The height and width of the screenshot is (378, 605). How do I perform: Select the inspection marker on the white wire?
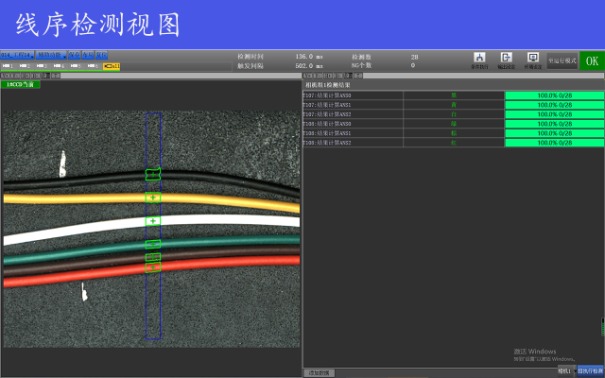click(x=153, y=221)
